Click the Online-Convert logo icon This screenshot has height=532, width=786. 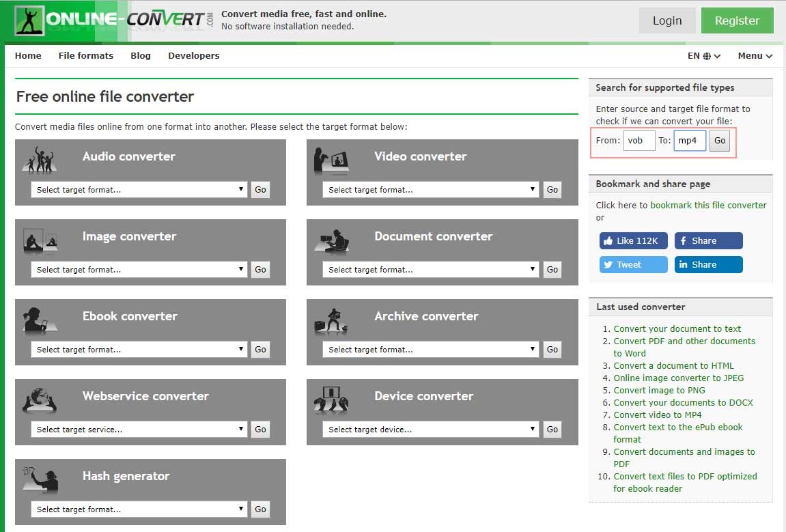29,21
